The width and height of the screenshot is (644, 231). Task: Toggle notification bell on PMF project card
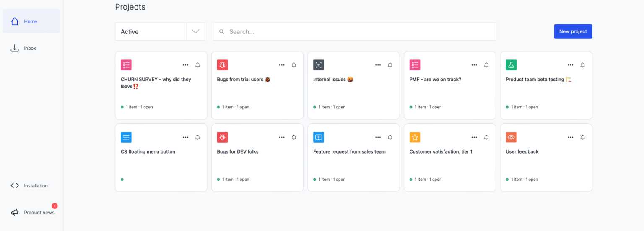(486, 65)
